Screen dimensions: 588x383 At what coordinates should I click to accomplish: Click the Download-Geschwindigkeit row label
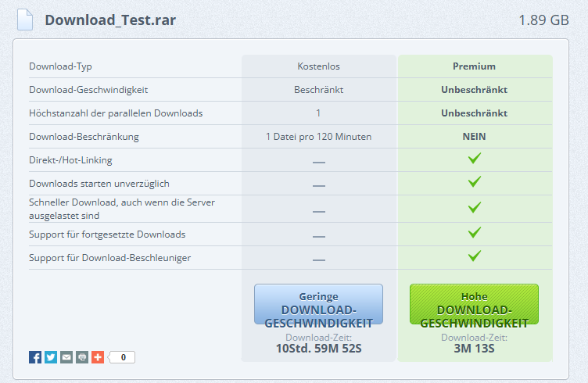point(88,90)
